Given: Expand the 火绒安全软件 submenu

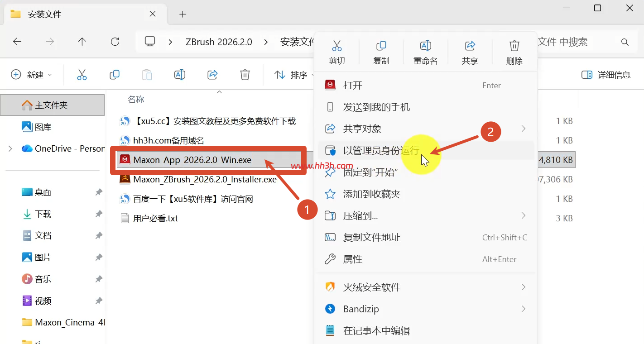Looking at the screenshot, I should tap(426, 287).
